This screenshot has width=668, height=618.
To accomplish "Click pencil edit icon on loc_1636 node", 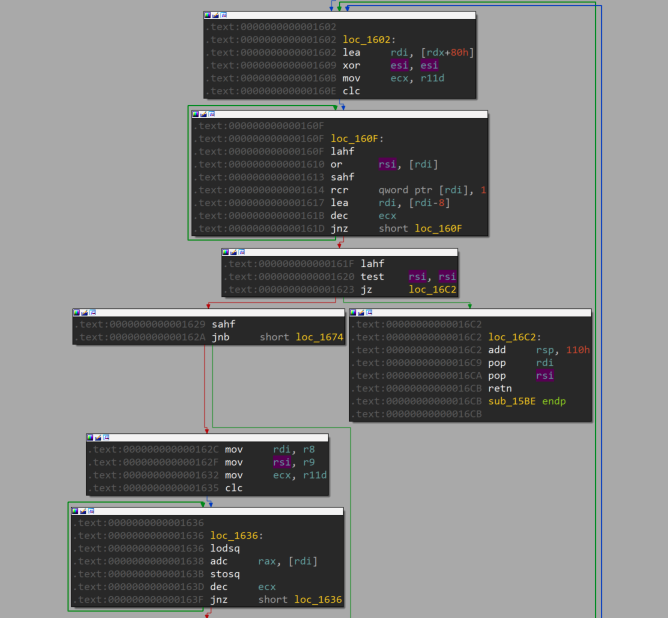I will [x=83, y=511].
